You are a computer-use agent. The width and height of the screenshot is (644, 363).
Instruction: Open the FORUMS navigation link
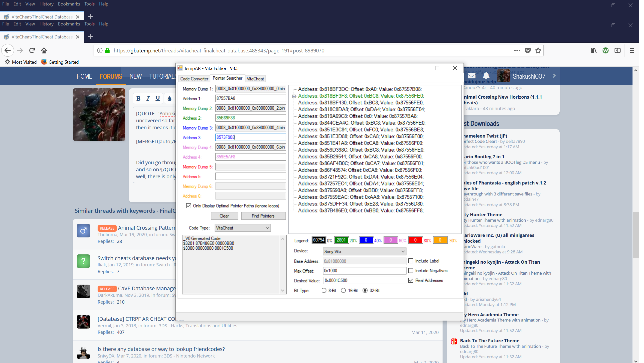111,76
